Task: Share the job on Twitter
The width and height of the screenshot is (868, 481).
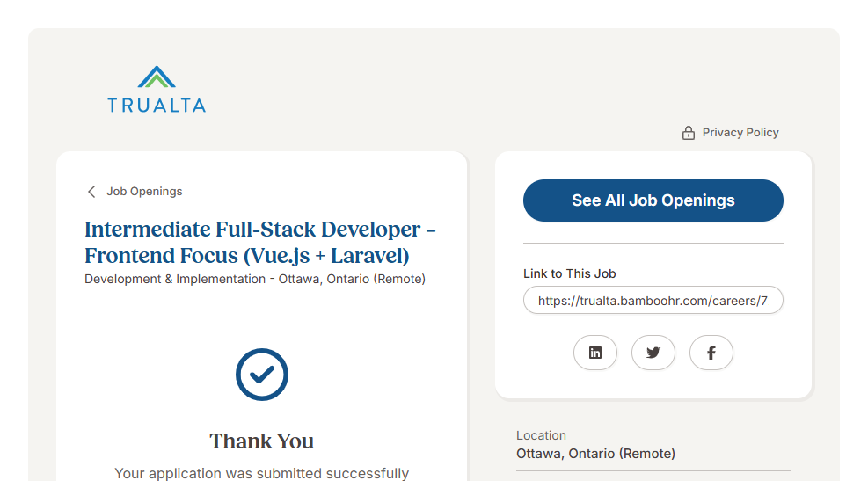Action: pos(653,353)
